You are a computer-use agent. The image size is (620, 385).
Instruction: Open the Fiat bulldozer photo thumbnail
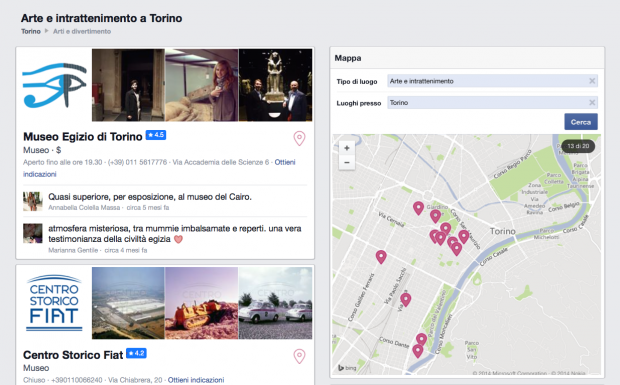click(201, 303)
